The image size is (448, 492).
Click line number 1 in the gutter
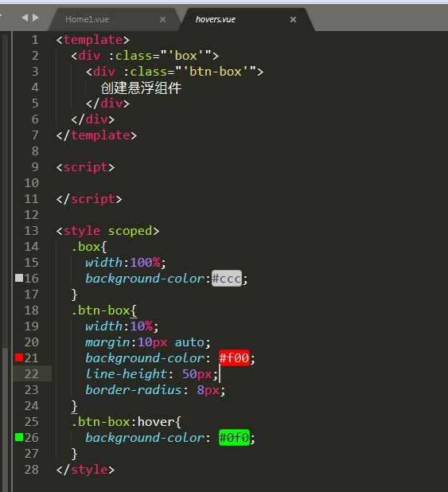coord(35,40)
